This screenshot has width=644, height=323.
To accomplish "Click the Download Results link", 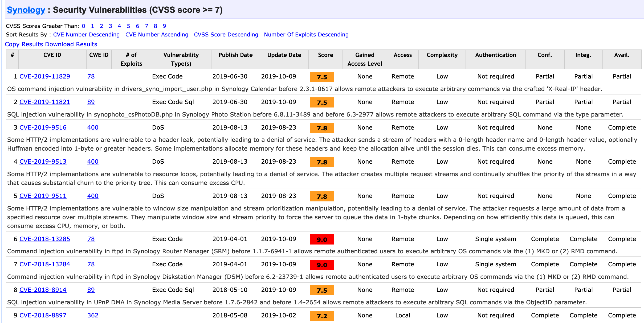I will 71,44.
